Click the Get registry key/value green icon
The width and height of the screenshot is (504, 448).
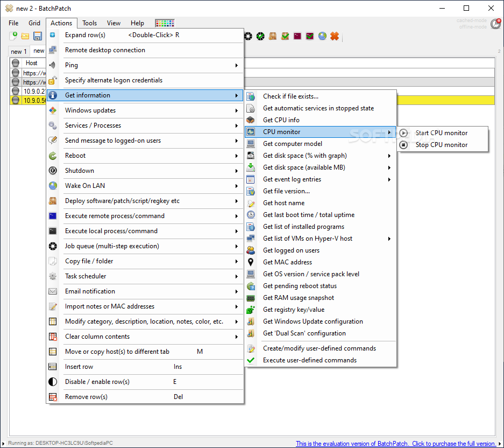pyautogui.click(x=251, y=310)
